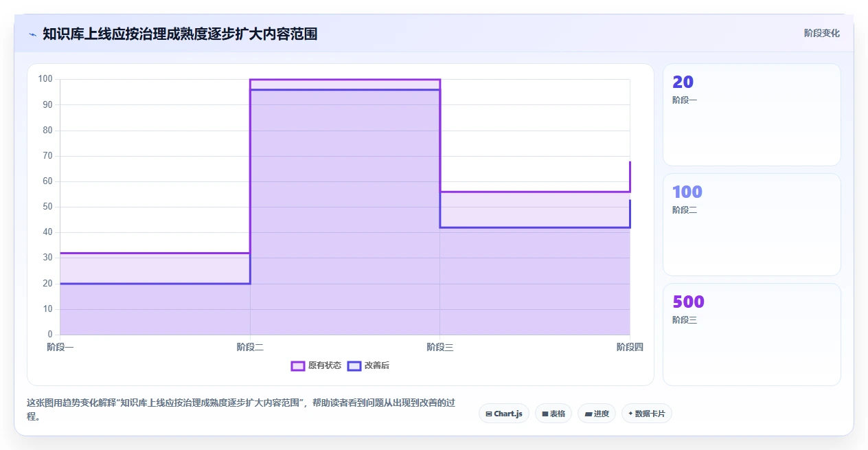Viewport: 868px width, 450px height.
Task: Click the 阶段四 x-axis label
Action: [630, 347]
